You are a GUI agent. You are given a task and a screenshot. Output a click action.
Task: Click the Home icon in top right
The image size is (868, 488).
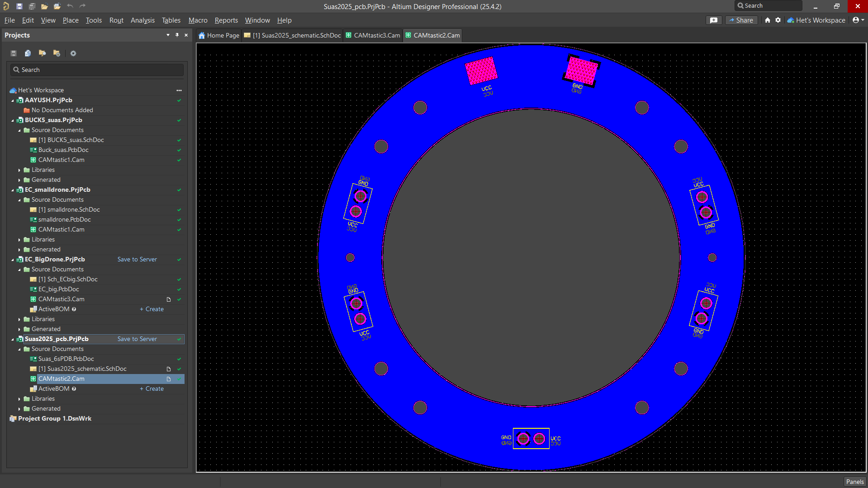tap(768, 20)
